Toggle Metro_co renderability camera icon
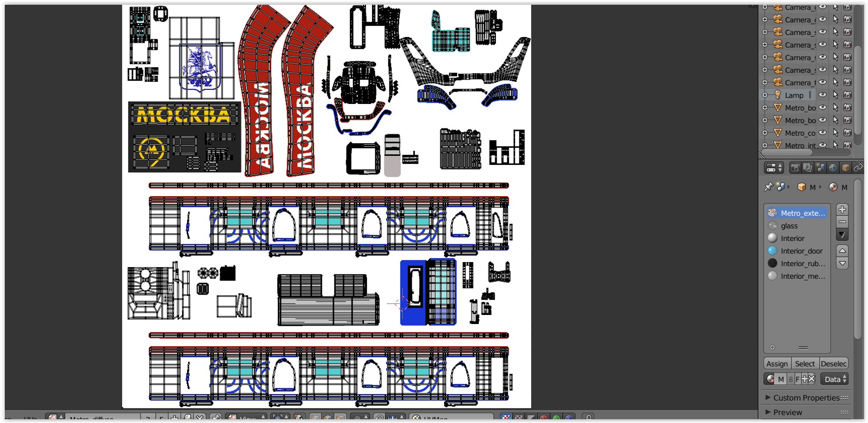868x423 pixels. click(848, 133)
